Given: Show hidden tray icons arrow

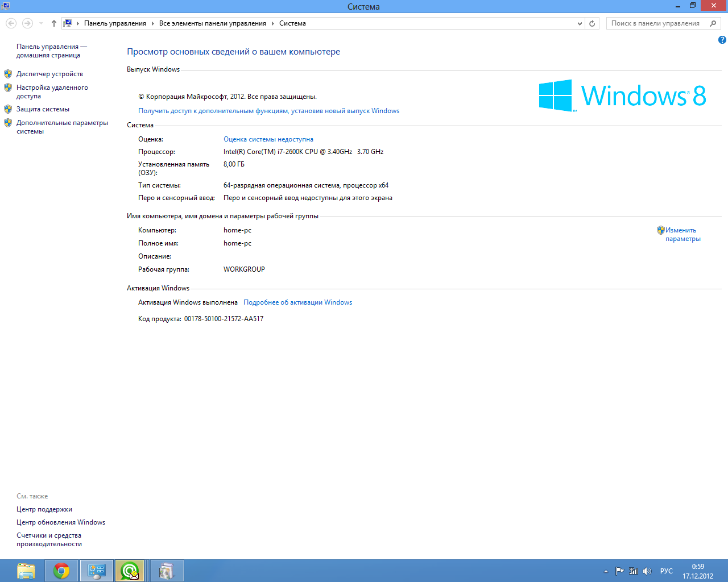Looking at the screenshot, I should point(606,571).
